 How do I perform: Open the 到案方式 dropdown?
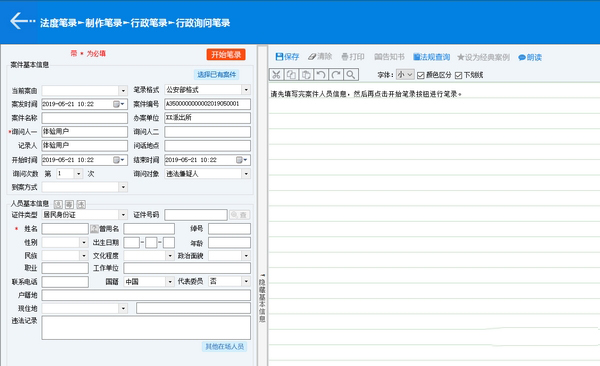[x=123, y=187]
